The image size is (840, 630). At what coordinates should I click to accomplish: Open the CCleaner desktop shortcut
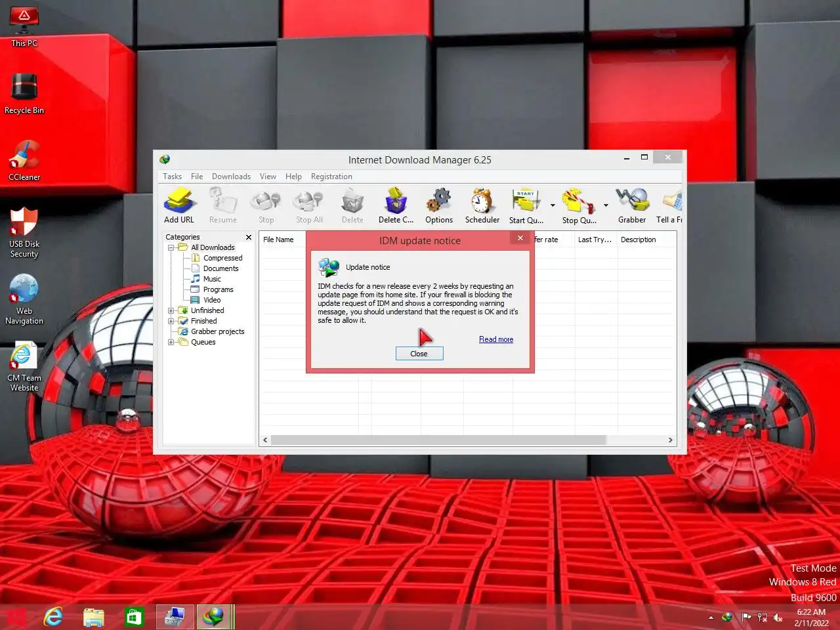point(24,160)
